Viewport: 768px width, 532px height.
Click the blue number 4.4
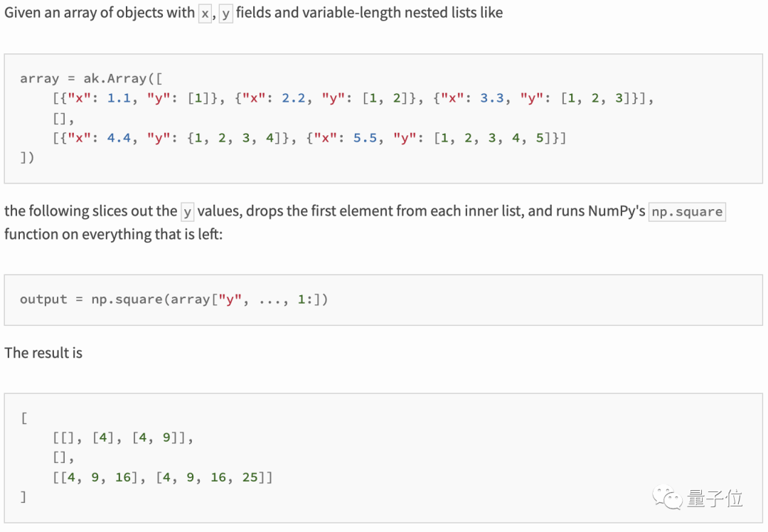coord(119,138)
